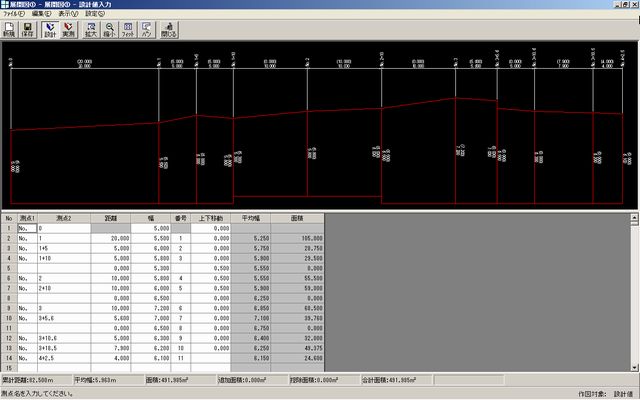Click the 拡大 (Zoom in) icon
640x400 pixels.
(x=91, y=30)
